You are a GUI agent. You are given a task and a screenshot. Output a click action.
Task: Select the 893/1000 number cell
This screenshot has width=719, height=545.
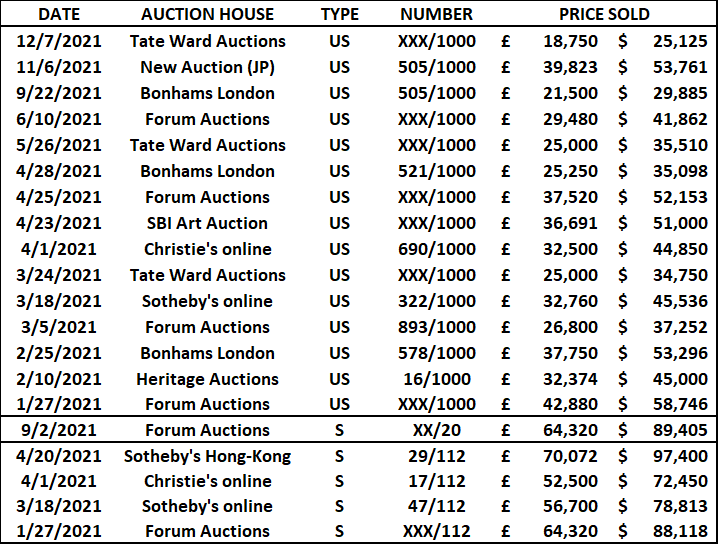pyautogui.click(x=437, y=327)
